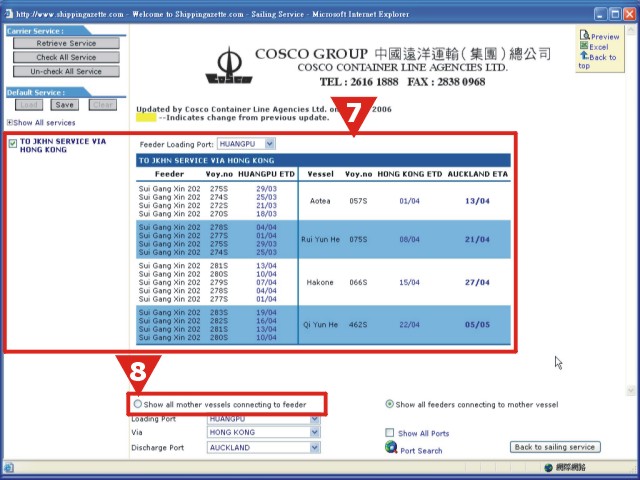Click the Retrieve Service button

click(66, 43)
